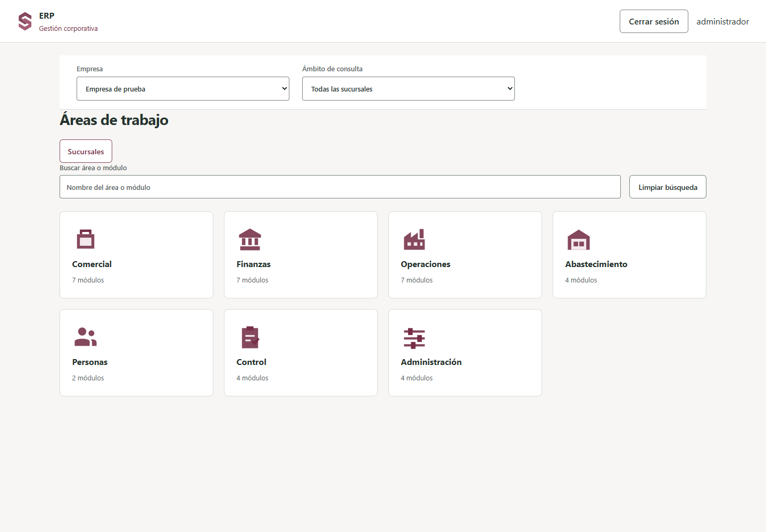
Task: Expand the Empresa dropdown
Action: pyautogui.click(x=183, y=89)
